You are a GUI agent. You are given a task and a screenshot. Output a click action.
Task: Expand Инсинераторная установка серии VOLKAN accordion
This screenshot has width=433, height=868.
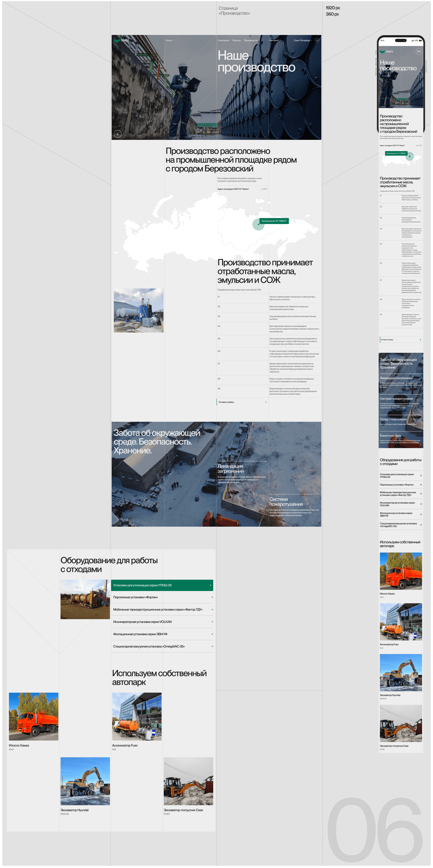212,622
